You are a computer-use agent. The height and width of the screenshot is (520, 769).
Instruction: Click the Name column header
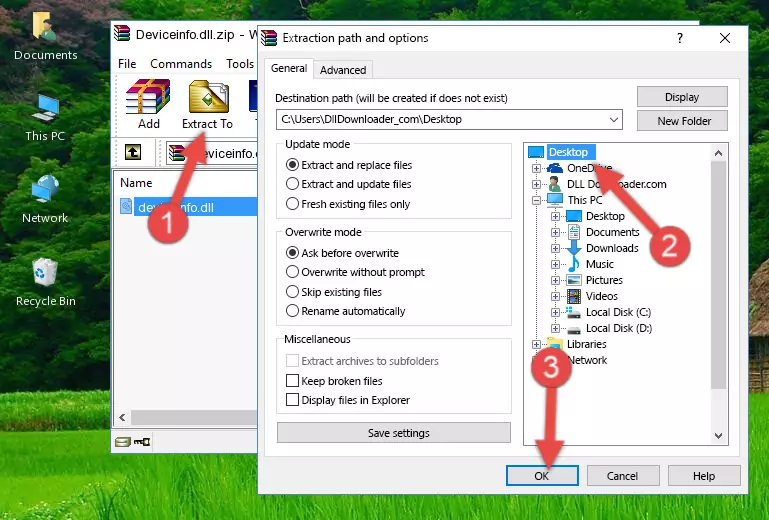pos(136,182)
